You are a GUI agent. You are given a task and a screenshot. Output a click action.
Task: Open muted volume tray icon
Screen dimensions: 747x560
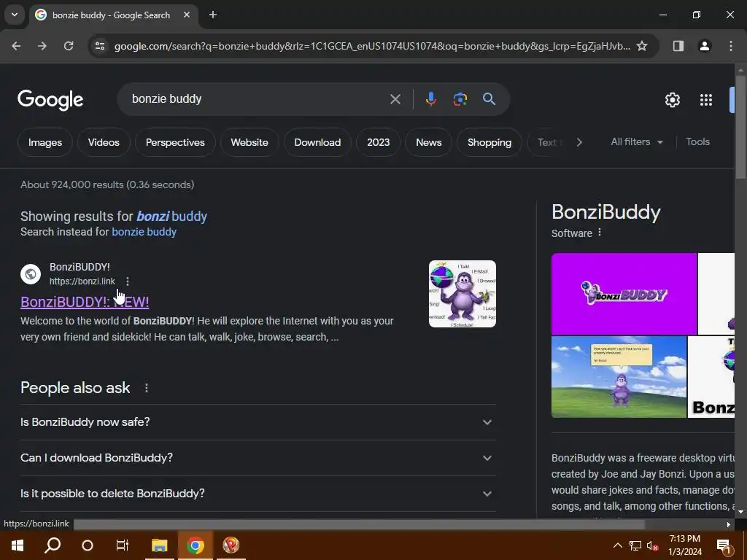tap(651, 545)
